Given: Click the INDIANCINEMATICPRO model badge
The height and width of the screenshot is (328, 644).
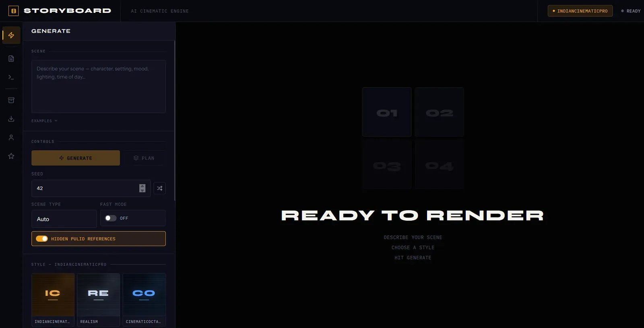Looking at the screenshot, I should [x=580, y=11].
